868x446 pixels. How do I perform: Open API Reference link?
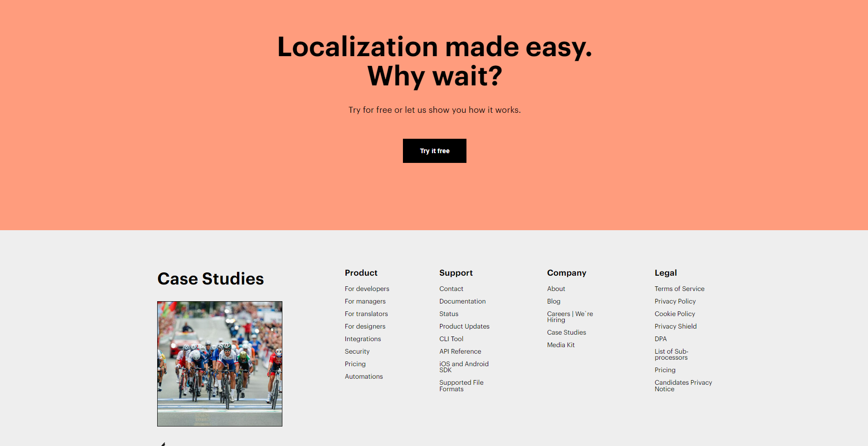[x=460, y=351]
